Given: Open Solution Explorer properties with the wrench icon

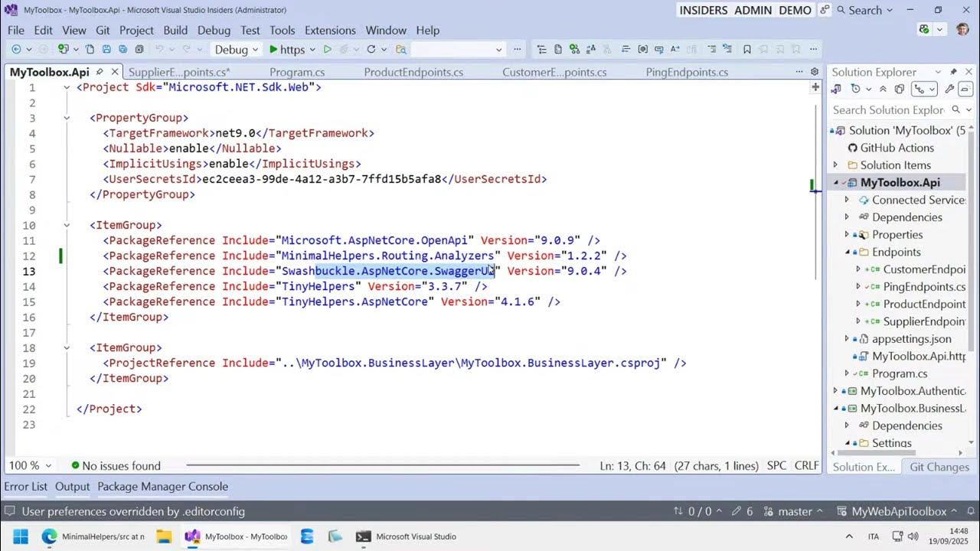Looking at the screenshot, I should click(x=951, y=88).
